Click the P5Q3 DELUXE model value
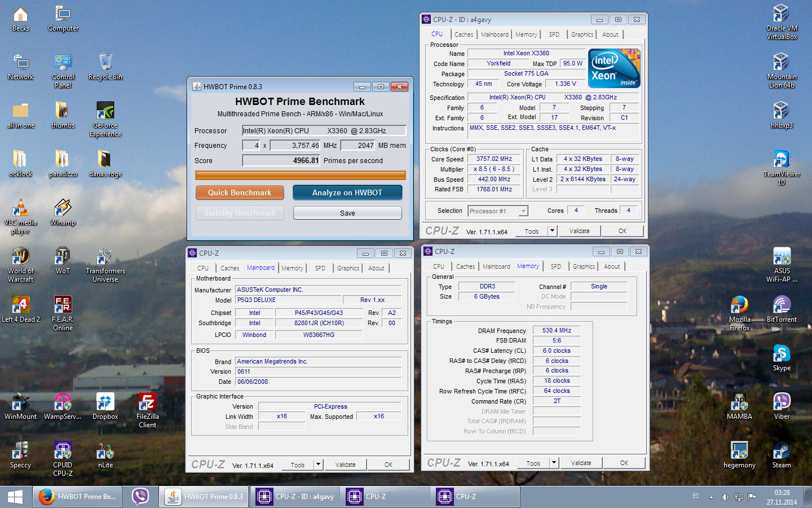The height and width of the screenshot is (508, 812). [x=288, y=300]
